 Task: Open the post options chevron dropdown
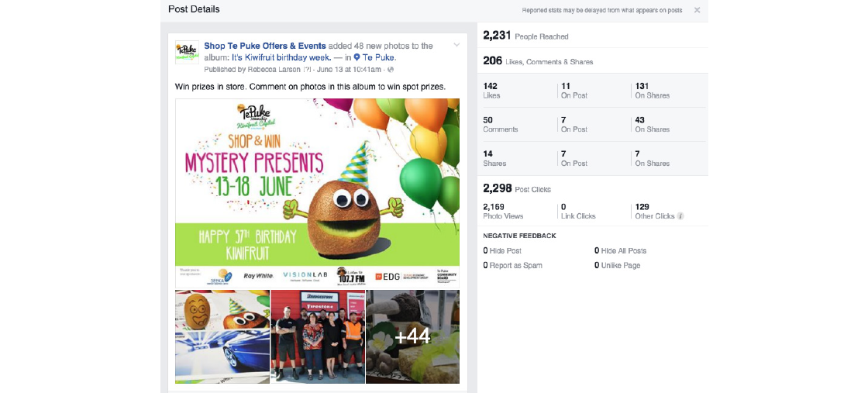(456, 45)
